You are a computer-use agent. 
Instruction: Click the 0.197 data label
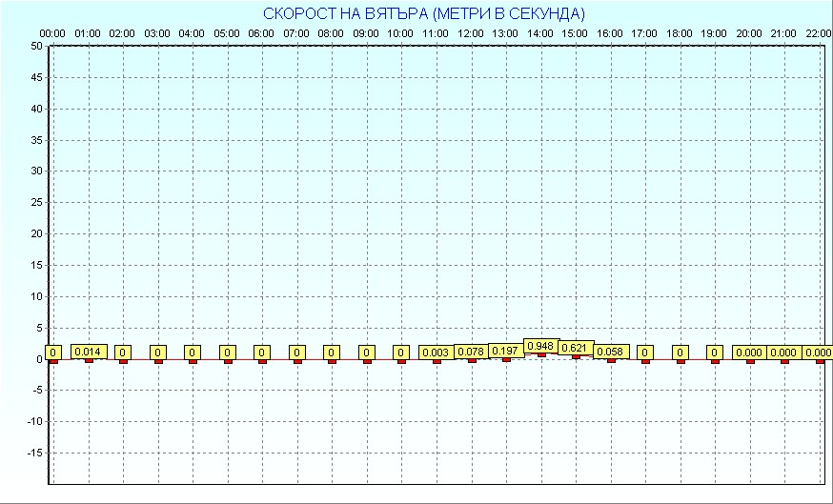(505, 351)
